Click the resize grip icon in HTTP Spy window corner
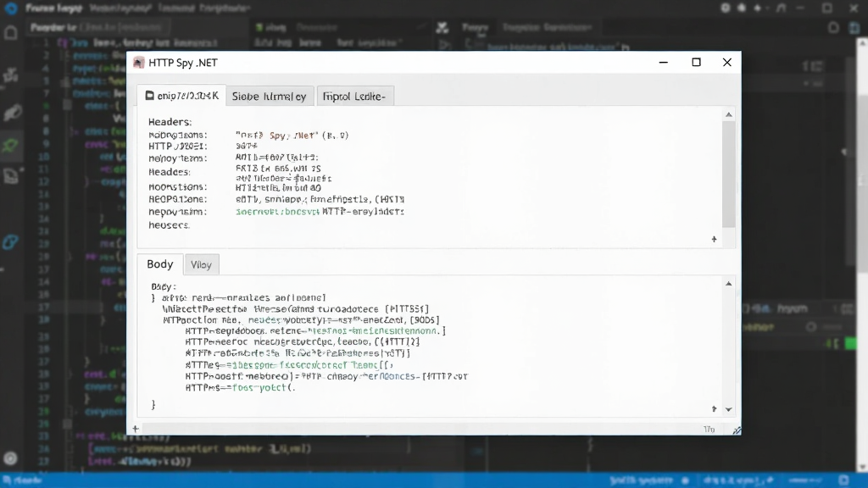 (737, 430)
